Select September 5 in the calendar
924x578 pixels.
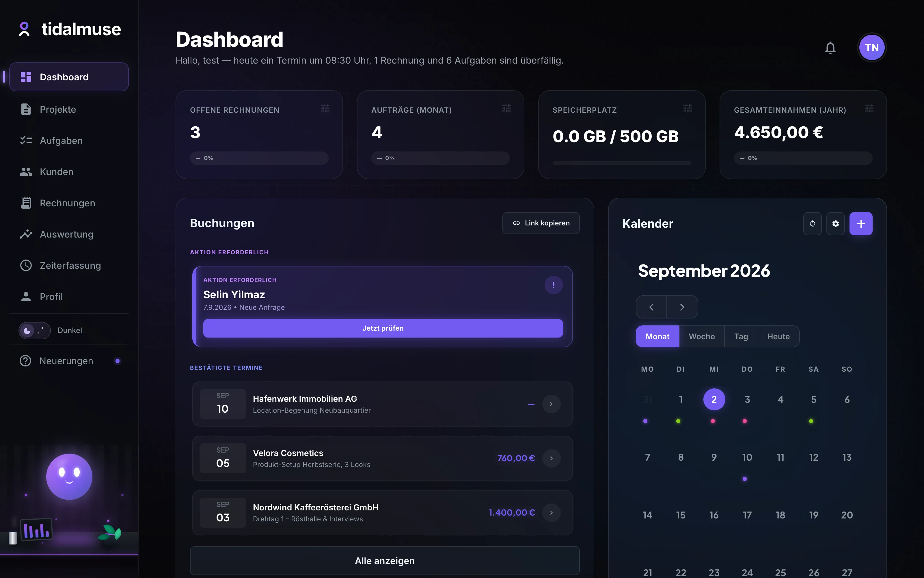814,399
